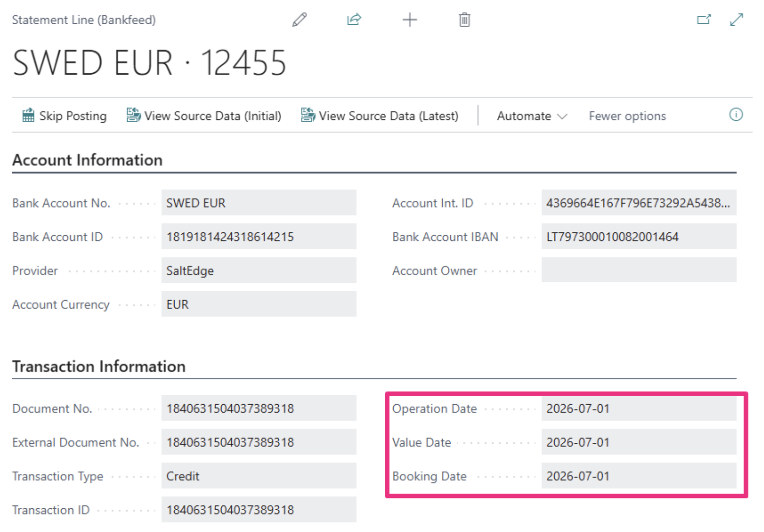Expand the Automate chevron arrow
The image size is (764, 532).
coord(562,117)
